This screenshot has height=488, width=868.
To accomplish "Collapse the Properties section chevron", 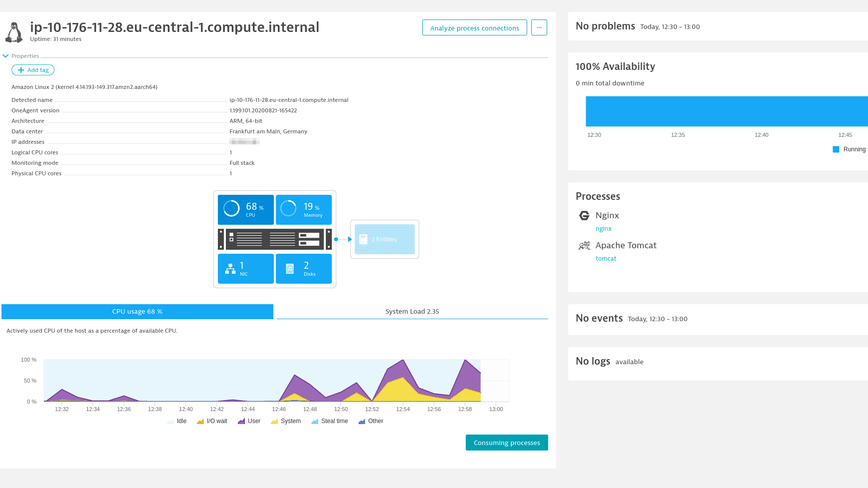I will 5,56.
